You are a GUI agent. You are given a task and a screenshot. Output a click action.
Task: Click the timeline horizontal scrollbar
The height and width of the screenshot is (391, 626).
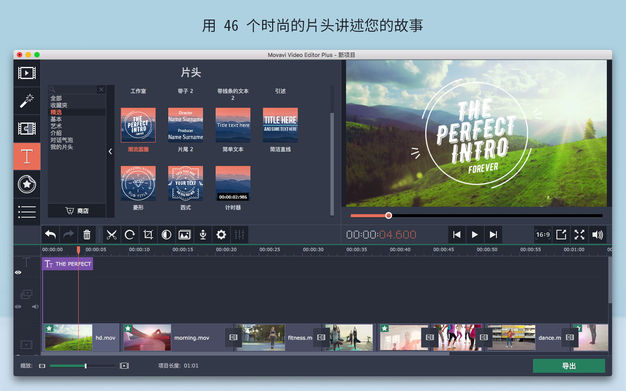246,354
